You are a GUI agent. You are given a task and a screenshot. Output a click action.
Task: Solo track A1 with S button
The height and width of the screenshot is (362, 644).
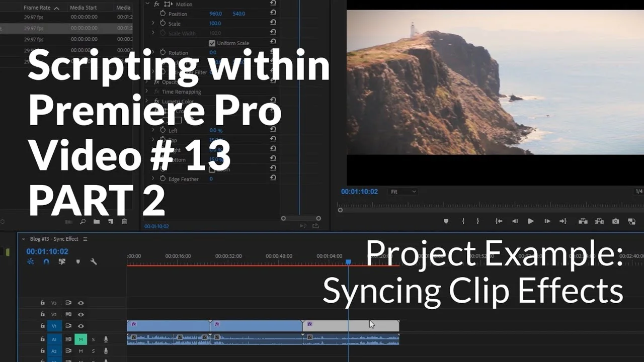[93, 339]
